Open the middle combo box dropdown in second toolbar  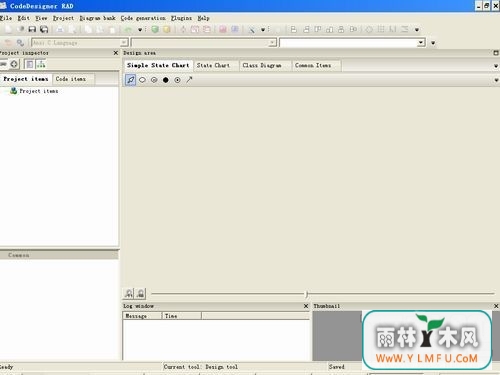point(272,43)
